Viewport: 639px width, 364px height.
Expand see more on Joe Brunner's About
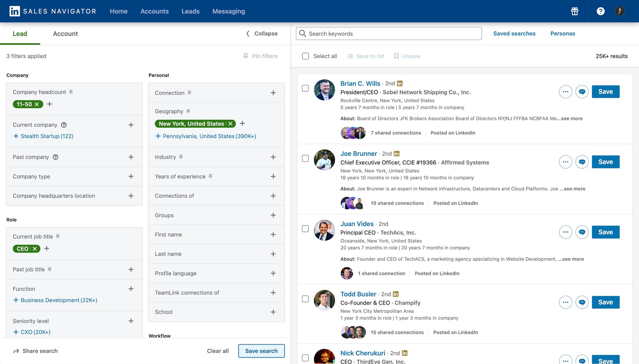pyautogui.click(x=573, y=189)
